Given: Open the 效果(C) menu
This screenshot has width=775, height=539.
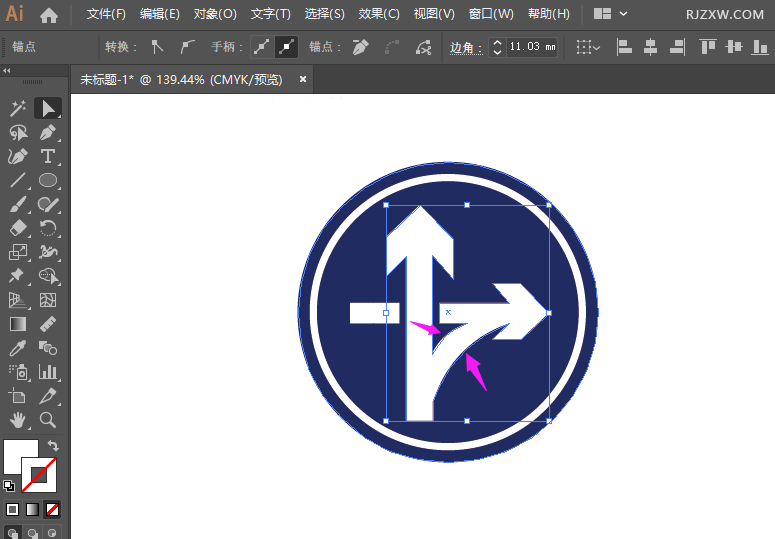Looking at the screenshot, I should click(379, 14).
